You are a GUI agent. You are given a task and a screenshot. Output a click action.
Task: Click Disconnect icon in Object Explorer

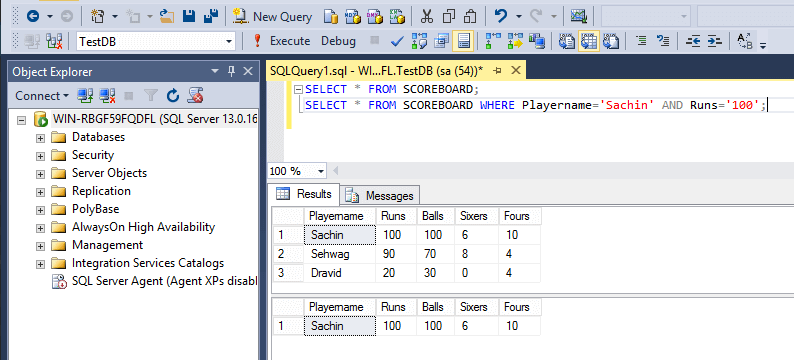(x=107, y=96)
